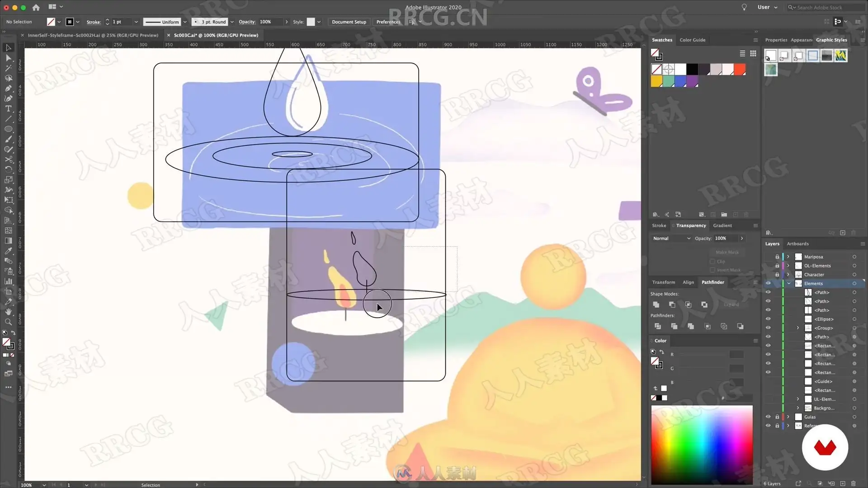The width and height of the screenshot is (868, 488).
Task: Open the Color Guide tab
Action: pyautogui.click(x=692, y=40)
